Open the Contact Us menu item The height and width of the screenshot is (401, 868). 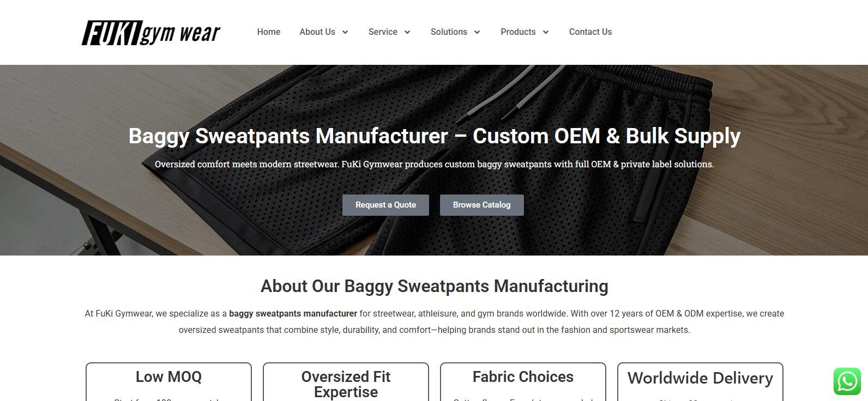point(590,32)
